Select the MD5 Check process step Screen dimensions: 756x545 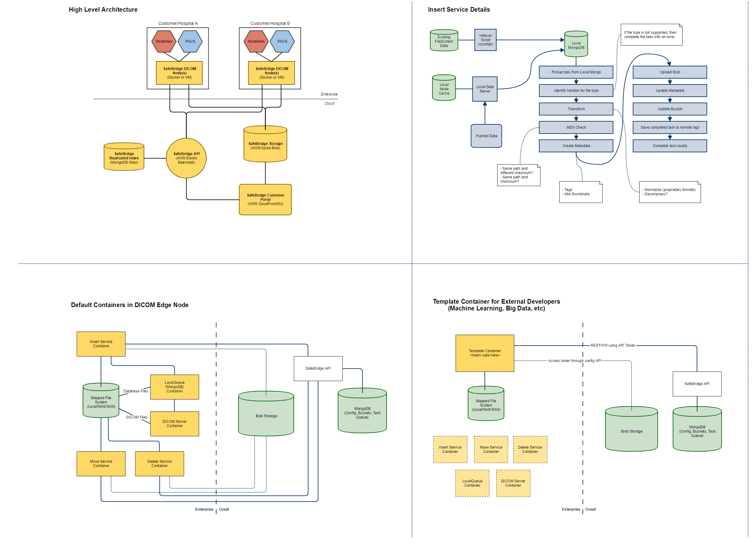576,127
